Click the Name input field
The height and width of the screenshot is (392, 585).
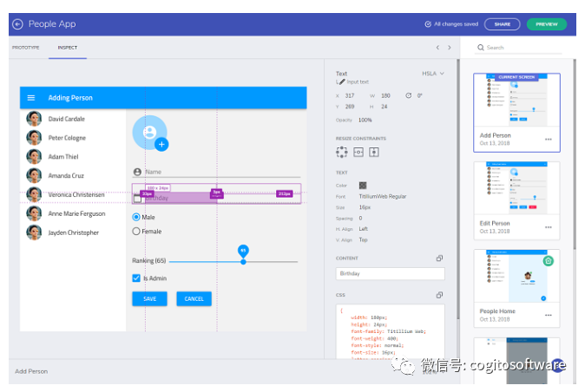point(216,172)
